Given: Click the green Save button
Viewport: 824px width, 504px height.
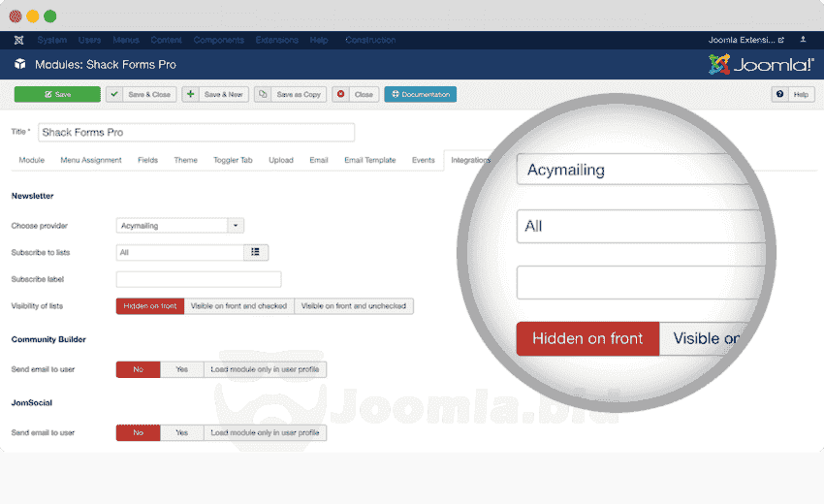Looking at the screenshot, I should click(57, 94).
